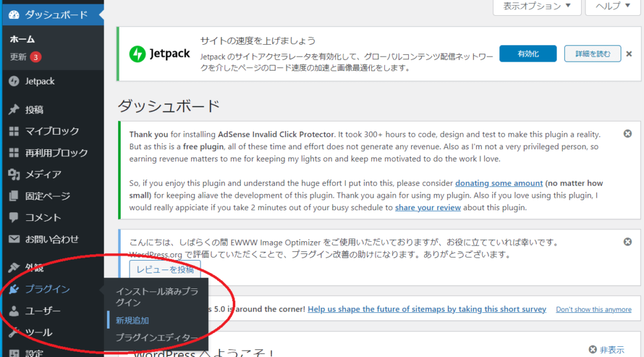
Task: Click the speech bubble icon beside コメント
Action: 14,217
